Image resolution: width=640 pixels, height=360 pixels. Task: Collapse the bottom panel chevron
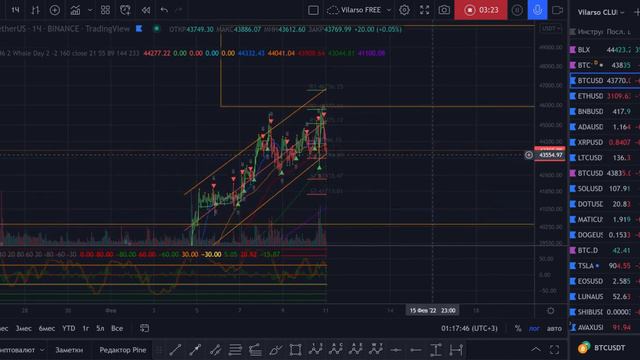coord(536,349)
